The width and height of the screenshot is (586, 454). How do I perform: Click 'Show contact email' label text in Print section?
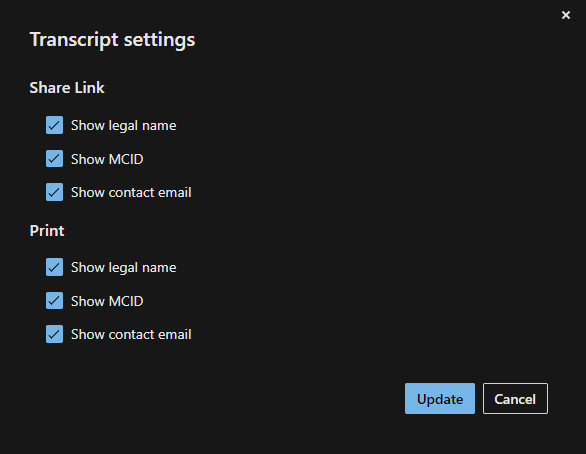[x=131, y=334]
